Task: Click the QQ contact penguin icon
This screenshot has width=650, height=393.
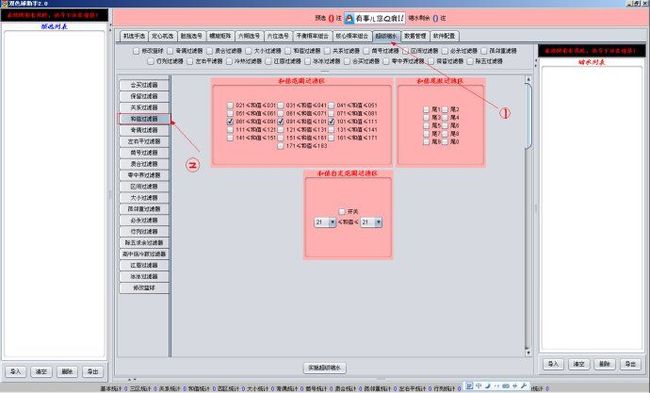Action: click(349, 18)
